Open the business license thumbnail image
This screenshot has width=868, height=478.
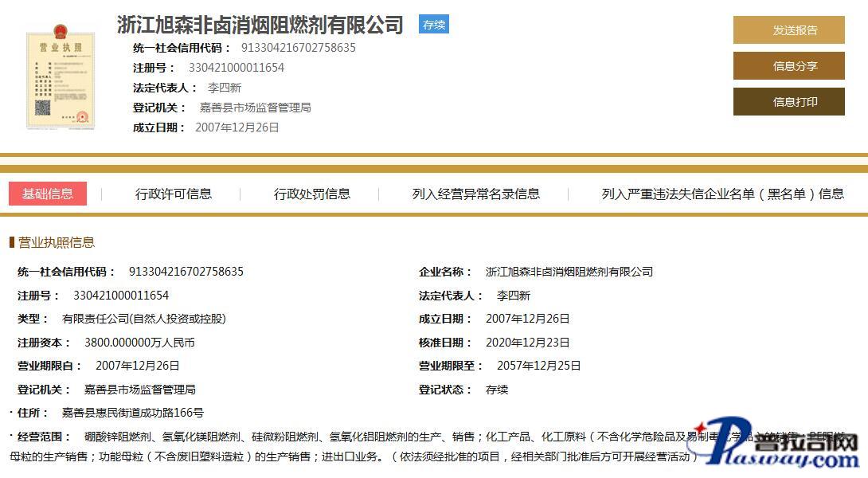(x=61, y=76)
